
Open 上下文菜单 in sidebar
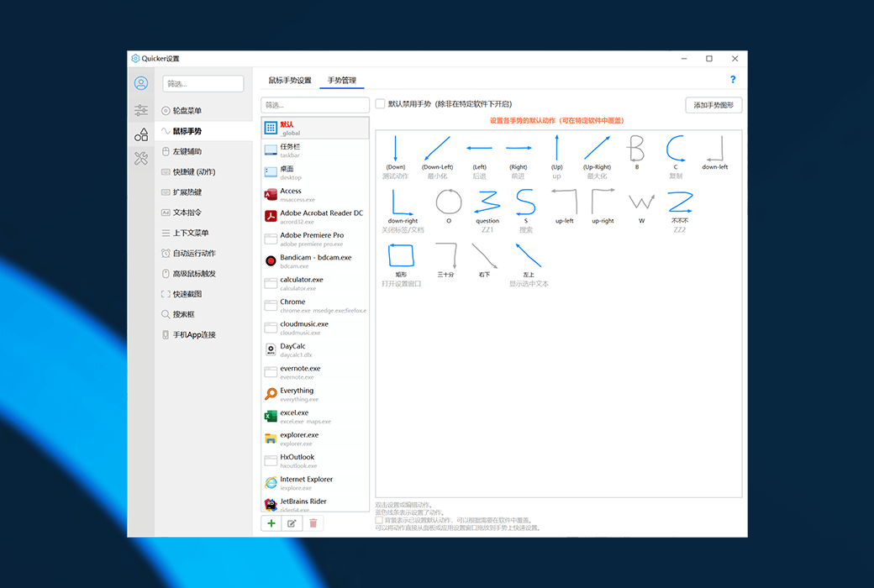pyautogui.click(x=203, y=233)
